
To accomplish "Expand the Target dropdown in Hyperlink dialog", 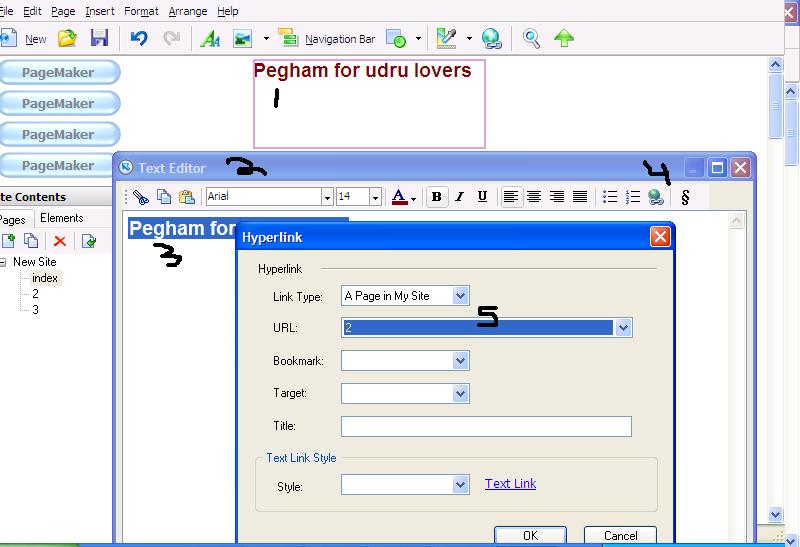I will point(460,394).
